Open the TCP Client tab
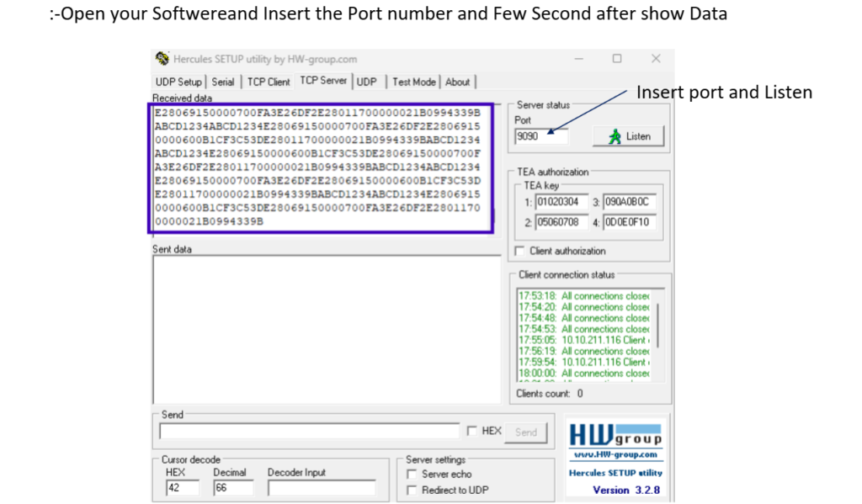The height and width of the screenshot is (504, 862). tap(269, 82)
